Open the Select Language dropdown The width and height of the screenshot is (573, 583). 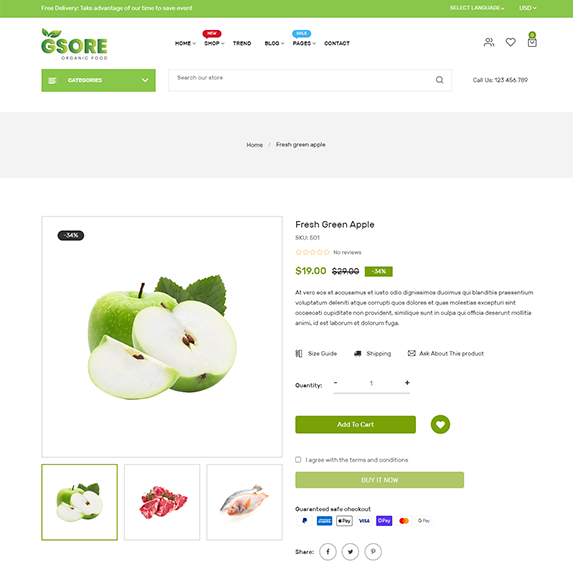tap(477, 8)
